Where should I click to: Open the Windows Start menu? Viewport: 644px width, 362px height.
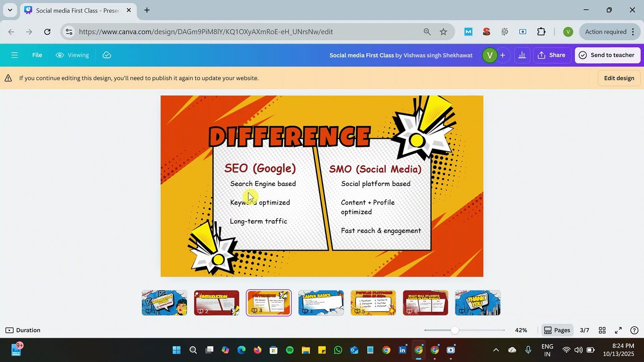click(177, 350)
